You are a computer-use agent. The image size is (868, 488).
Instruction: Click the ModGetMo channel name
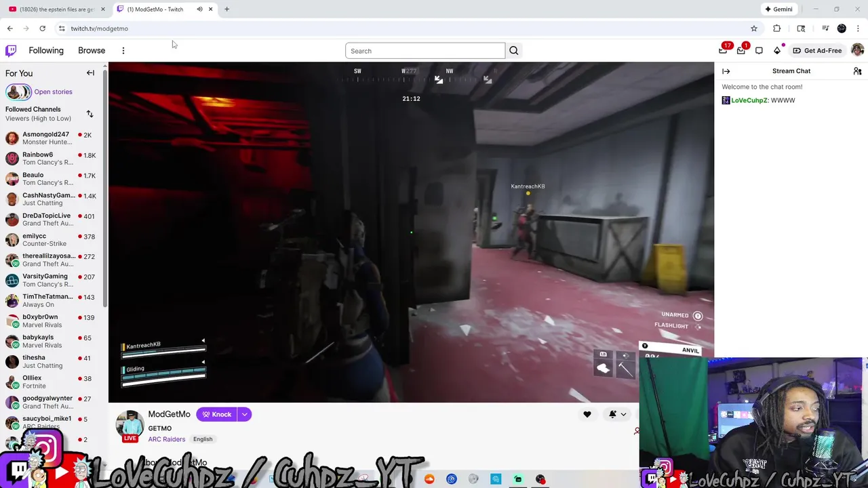pos(170,414)
